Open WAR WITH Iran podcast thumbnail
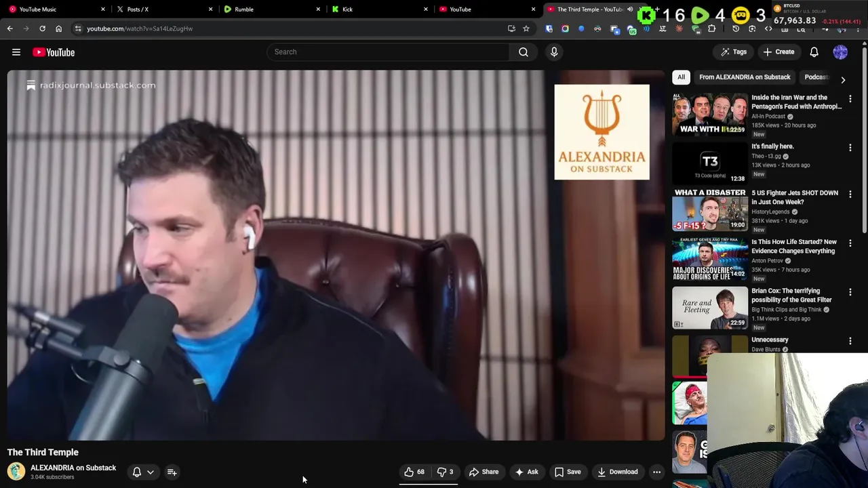 (x=709, y=113)
